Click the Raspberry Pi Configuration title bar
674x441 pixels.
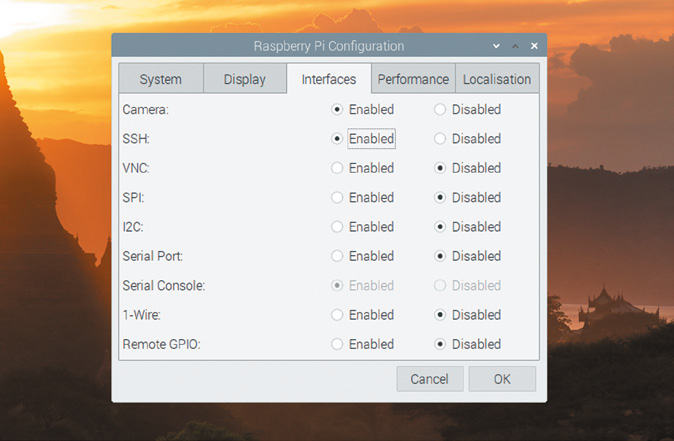coord(330,46)
